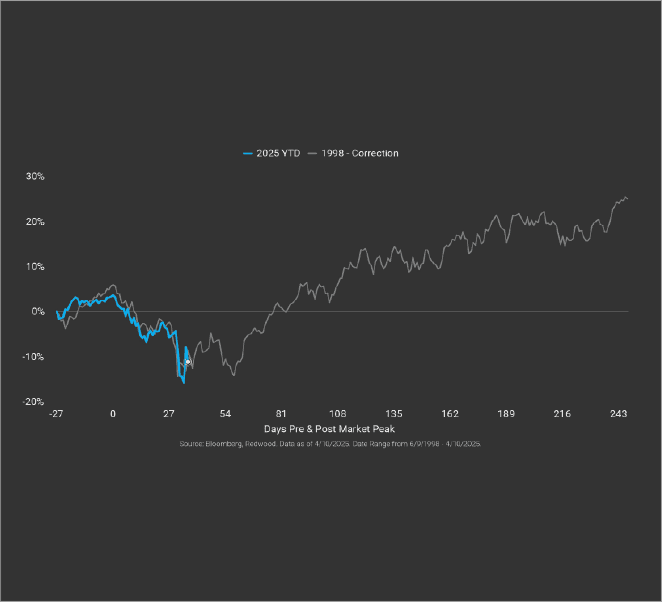Click the 54 x-axis tick label
Screen dimensions: 662x602
point(225,413)
